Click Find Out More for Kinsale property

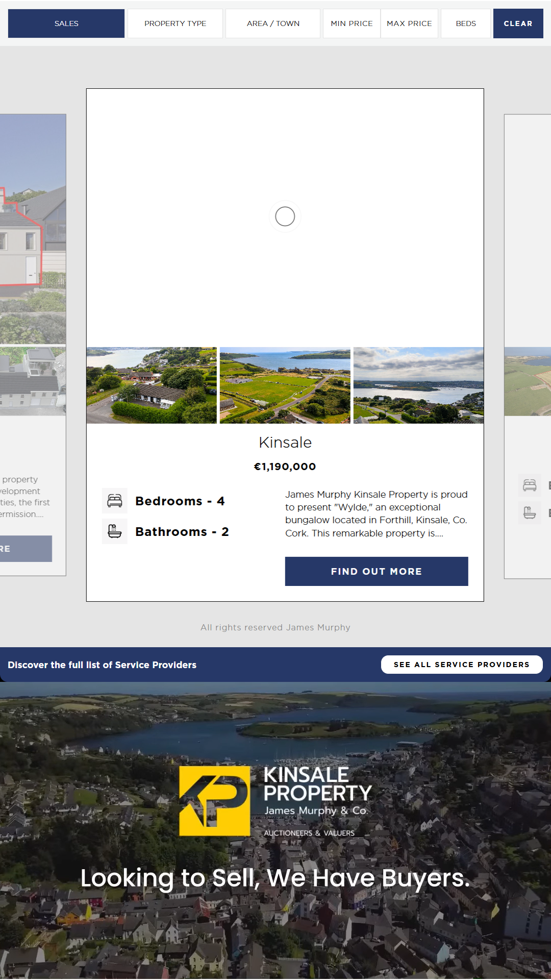tap(377, 571)
